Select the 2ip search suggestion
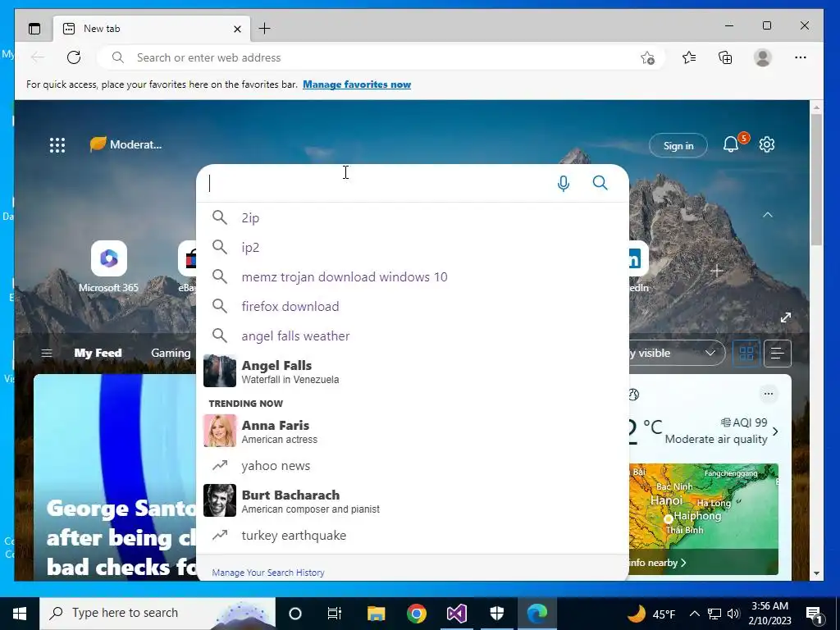The width and height of the screenshot is (840, 630). click(413, 217)
